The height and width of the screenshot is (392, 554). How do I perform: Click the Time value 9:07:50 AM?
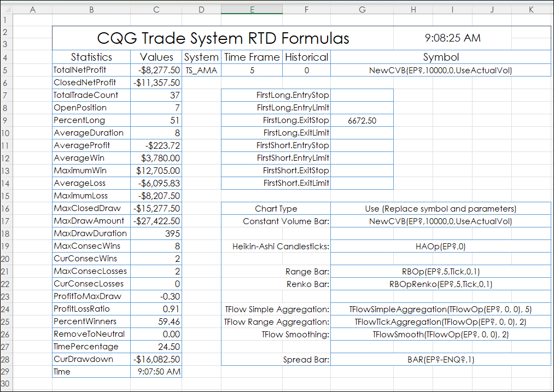pos(156,372)
